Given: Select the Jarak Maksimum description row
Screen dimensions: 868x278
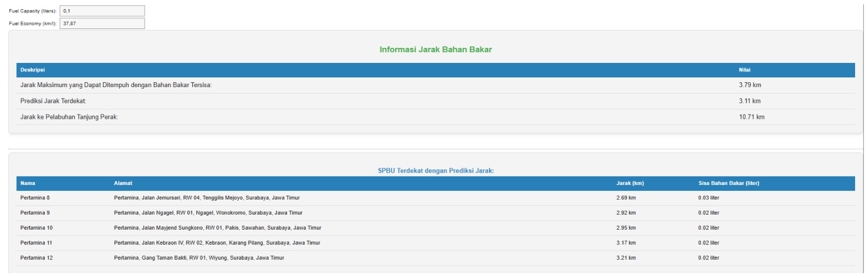Looking at the screenshot, I should tap(116, 85).
